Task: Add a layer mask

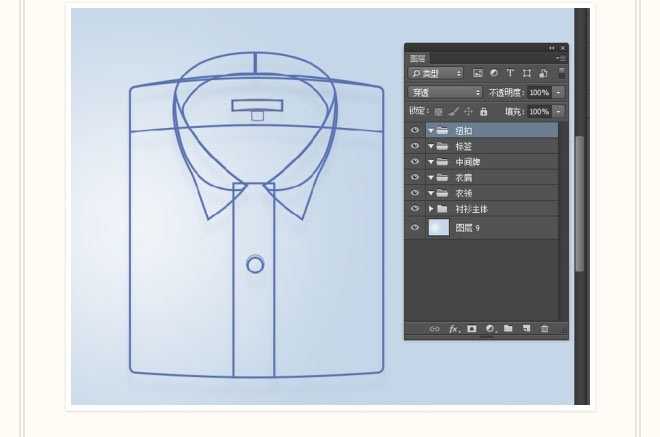Action: coord(472,328)
